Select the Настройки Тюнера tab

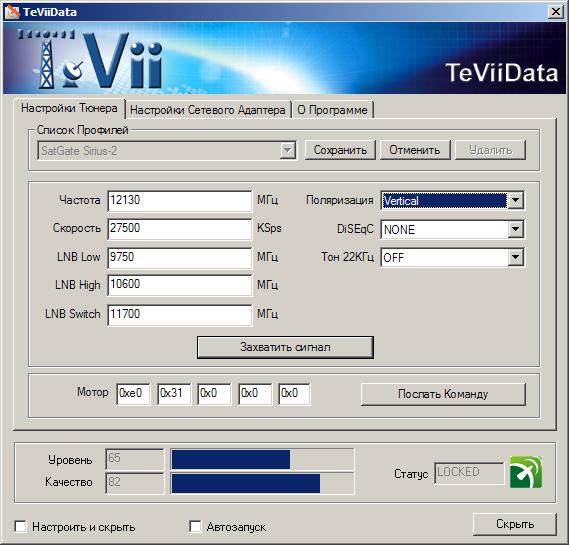click(x=69, y=108)
